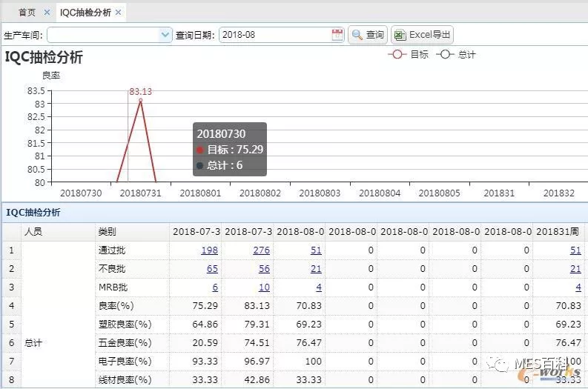
Task: Click the 201831 x-axis label
Action: pos(499,193)
